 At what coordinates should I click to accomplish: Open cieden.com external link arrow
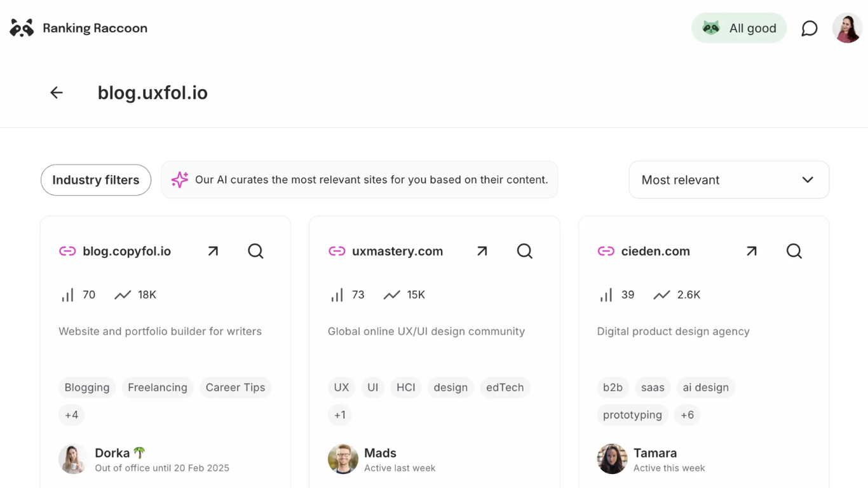(752, 251)
